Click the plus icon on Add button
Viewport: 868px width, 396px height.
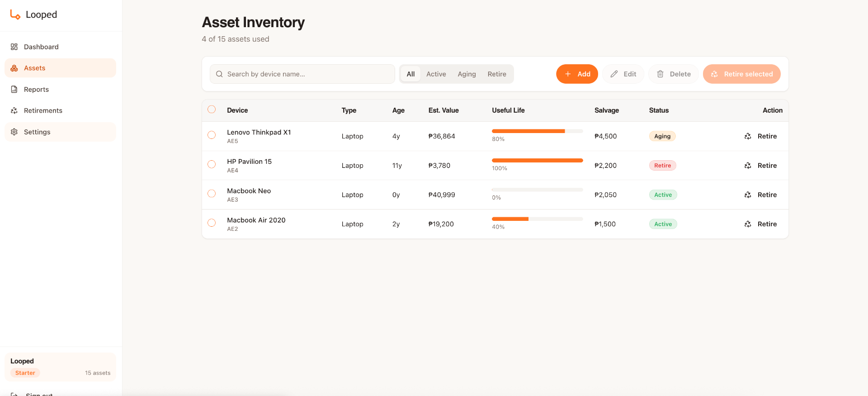(x=568, y=74)
